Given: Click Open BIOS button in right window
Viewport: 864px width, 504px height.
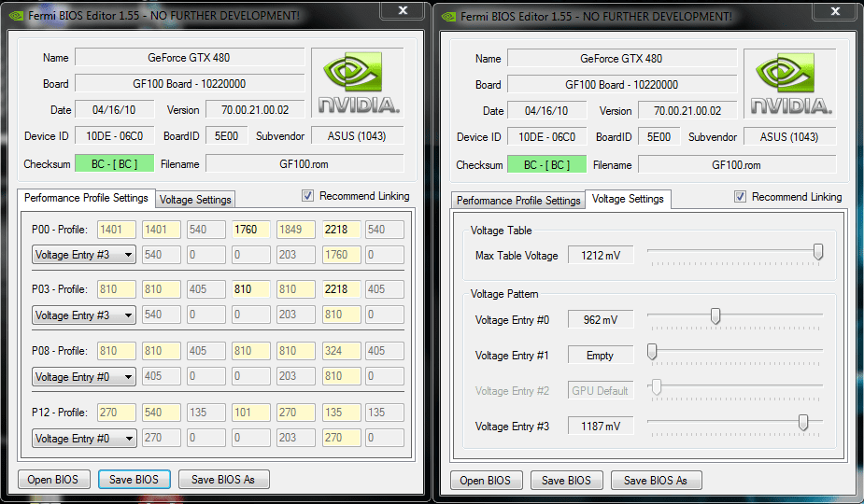Looking at the screenshot, I should (x=485, y=481).
